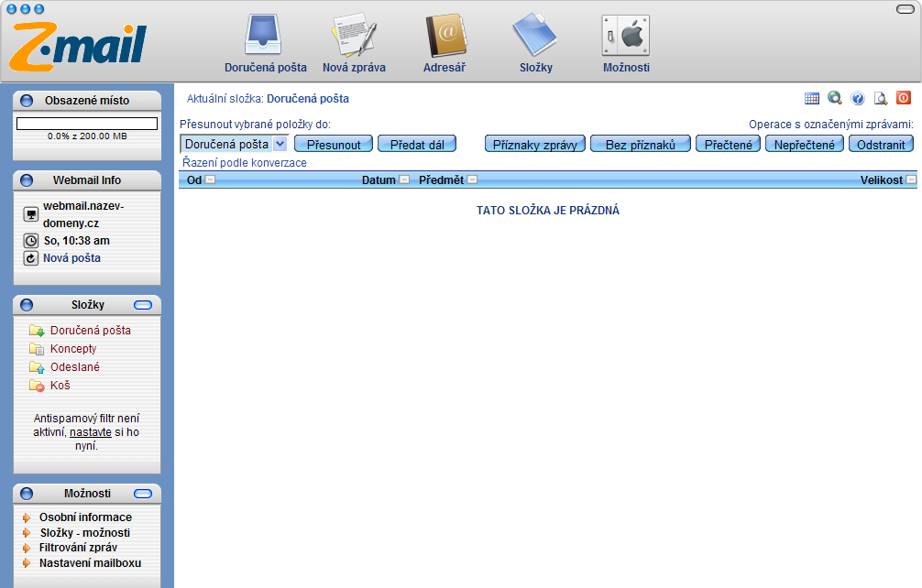Click the calendar icon at top right
The image size is (922, 588).
[812, 98]
